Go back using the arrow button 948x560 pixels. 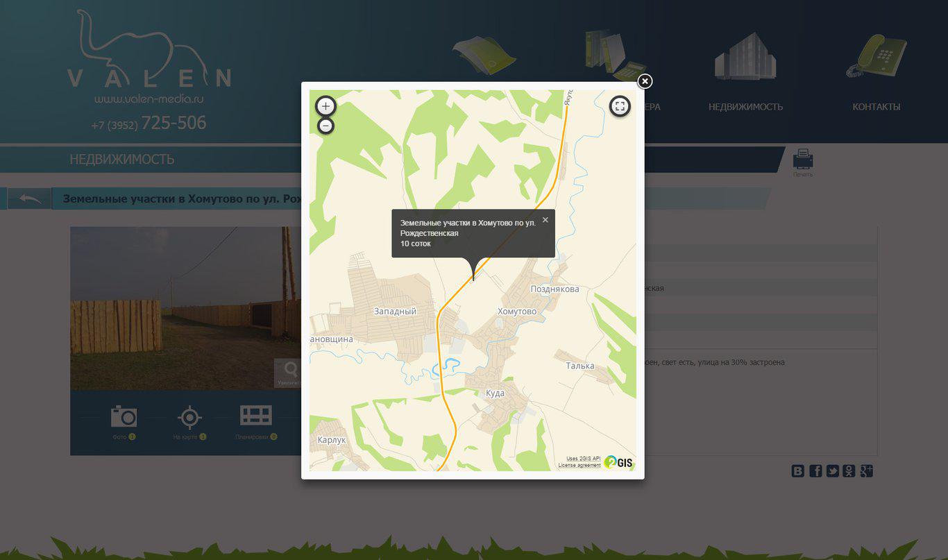point(30,199)
